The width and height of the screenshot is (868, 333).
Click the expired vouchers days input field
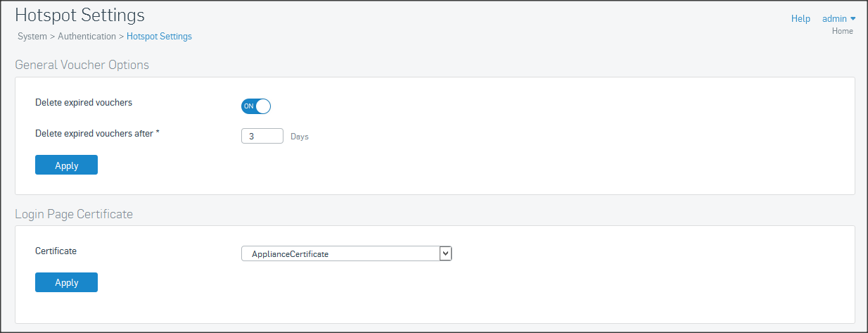[262, 136]
